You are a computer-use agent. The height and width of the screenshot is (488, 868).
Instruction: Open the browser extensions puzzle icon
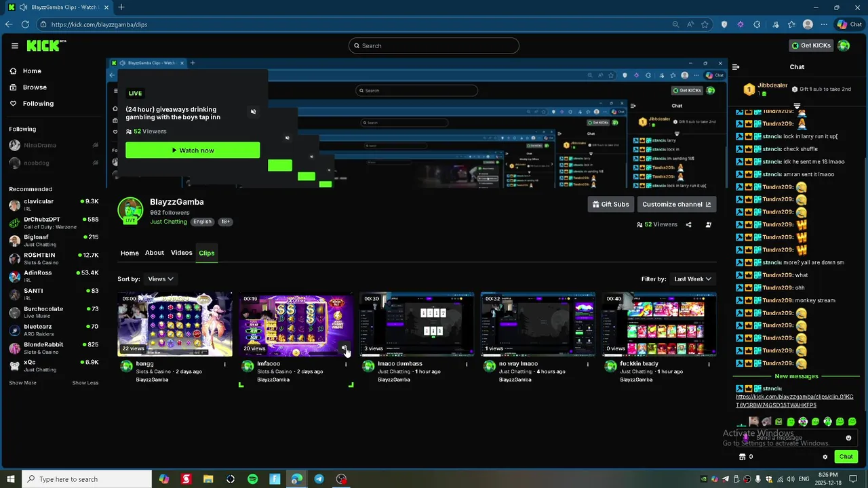point(757,24)
